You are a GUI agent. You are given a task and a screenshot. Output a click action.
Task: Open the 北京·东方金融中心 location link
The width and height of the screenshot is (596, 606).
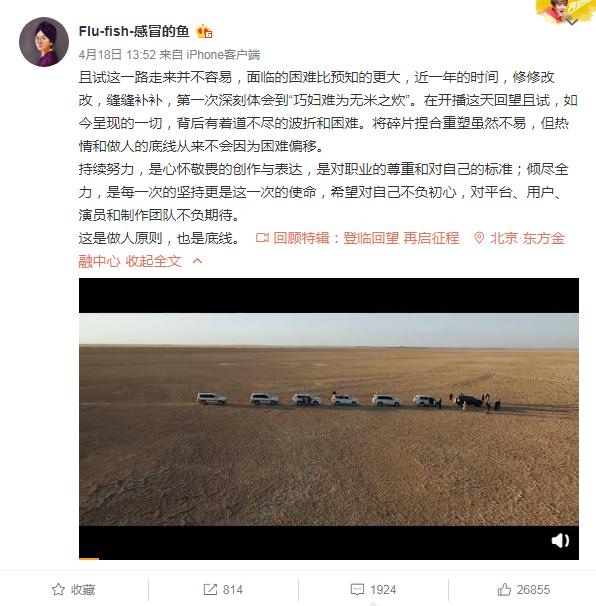(x=528, y=238)
